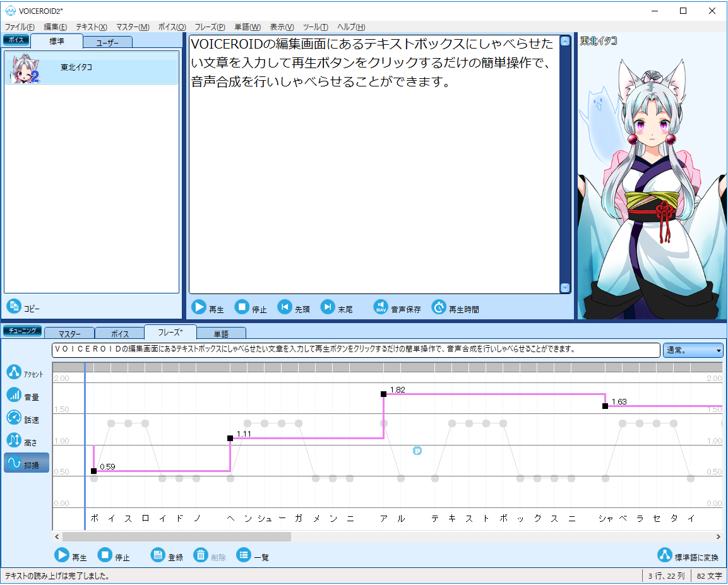Click the 音声保存 WAV save icon
This screenshot has width=728, height=585.
click(381, 307)
